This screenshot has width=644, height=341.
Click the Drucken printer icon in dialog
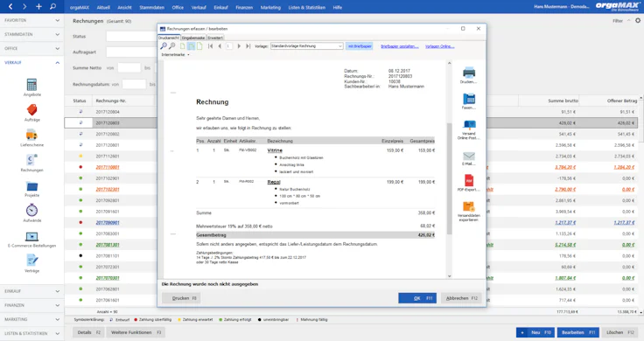469,73
